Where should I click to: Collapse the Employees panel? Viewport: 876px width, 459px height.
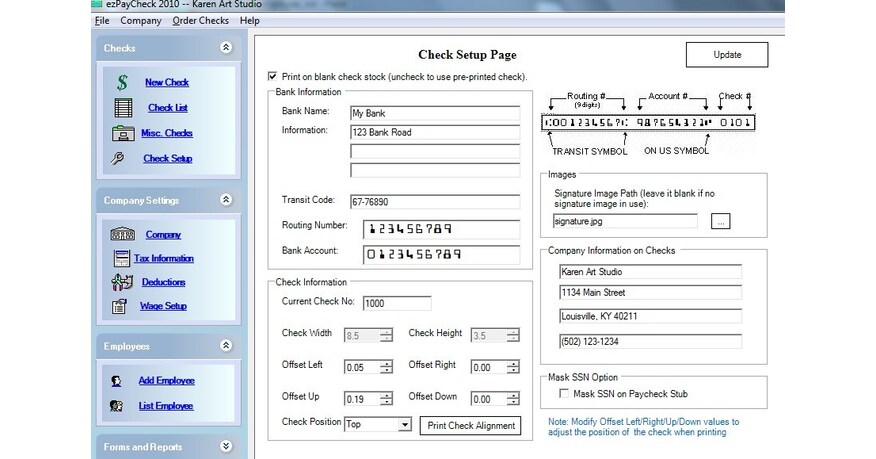coord(226,346)
